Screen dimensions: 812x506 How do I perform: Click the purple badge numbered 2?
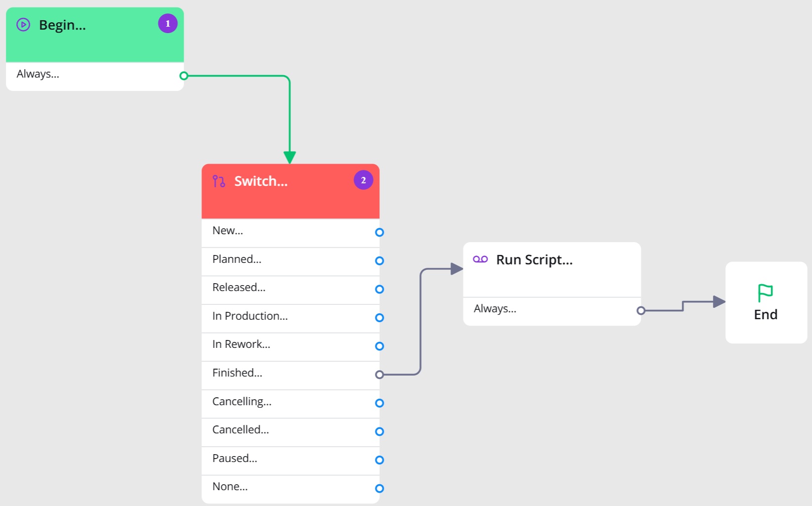[x=364, y=180]
